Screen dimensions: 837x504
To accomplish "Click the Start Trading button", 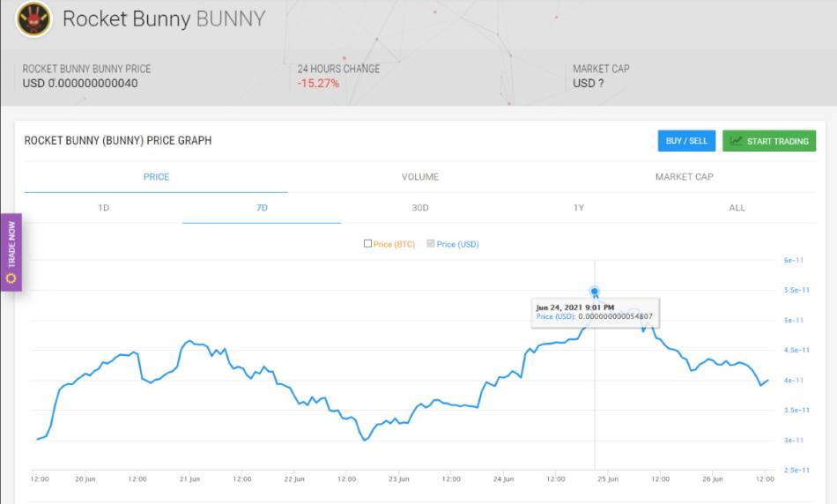I will (x=769, y=141).
